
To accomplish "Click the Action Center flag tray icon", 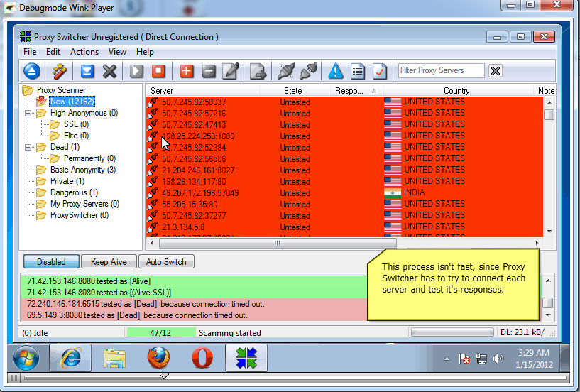I will 464,359.
